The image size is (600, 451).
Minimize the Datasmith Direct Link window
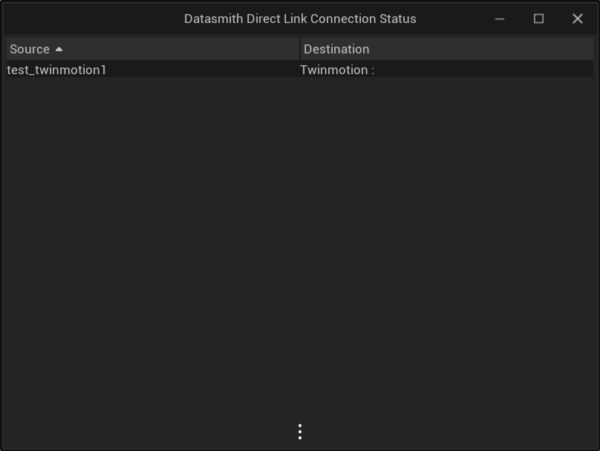click(500, 19)
